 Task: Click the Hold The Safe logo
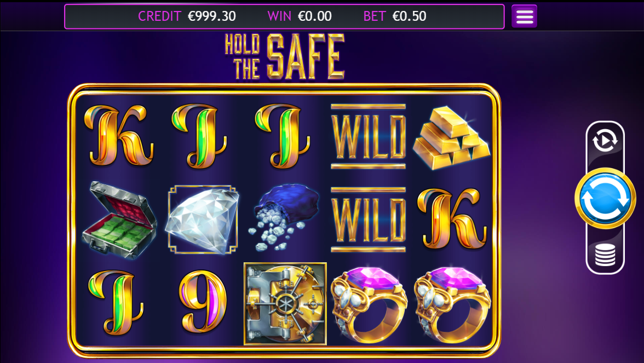(285, 56)
